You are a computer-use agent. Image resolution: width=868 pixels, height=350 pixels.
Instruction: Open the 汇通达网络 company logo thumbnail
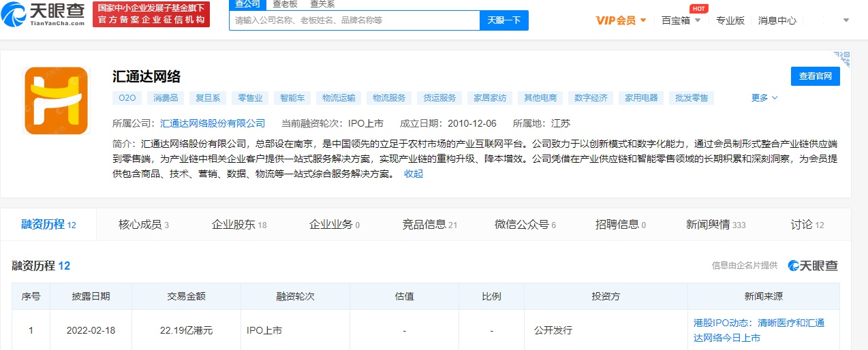click(57, 101)
